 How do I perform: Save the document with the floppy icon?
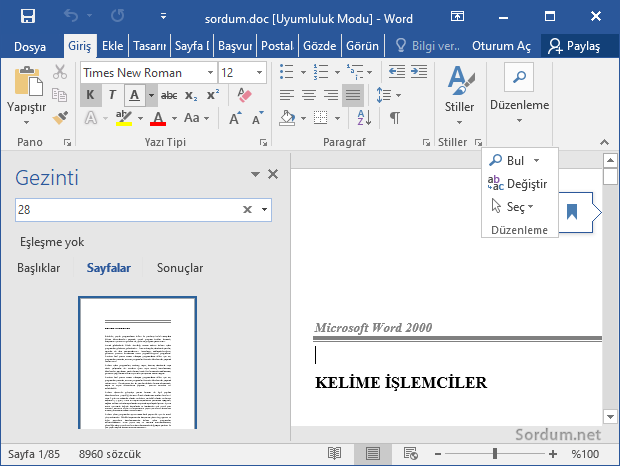click(28, 16)
